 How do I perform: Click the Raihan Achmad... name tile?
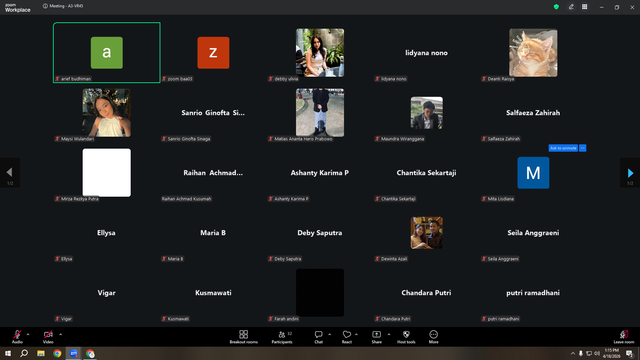[x=213, y=173]
